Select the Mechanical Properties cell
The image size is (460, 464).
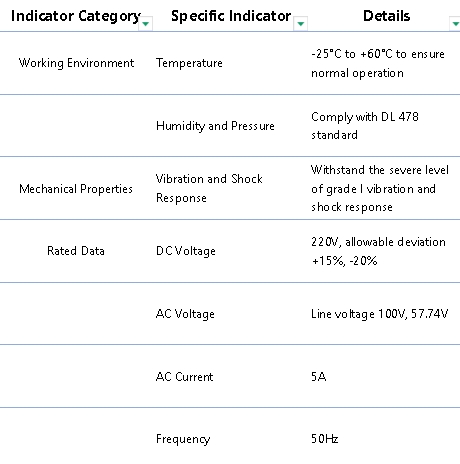[x=76, y=188]
